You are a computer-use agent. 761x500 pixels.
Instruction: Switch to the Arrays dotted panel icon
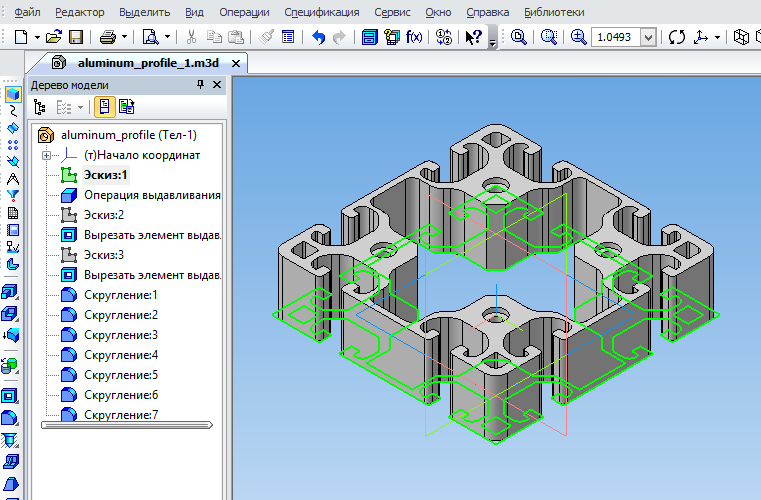tap(13, 145)
